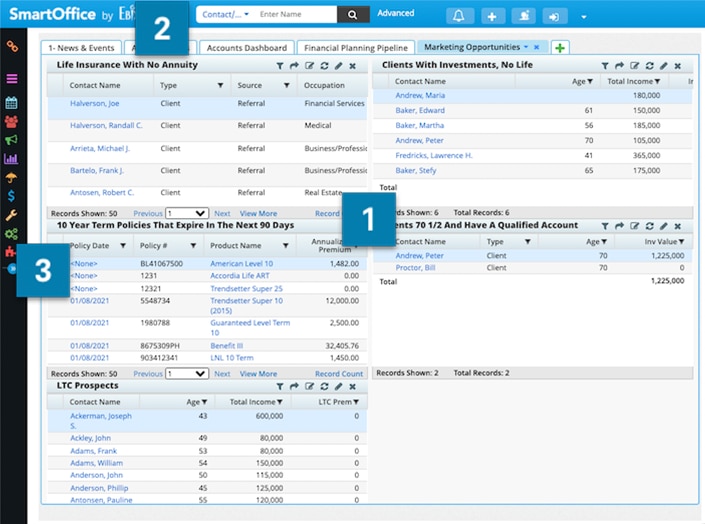705x524 pixels.
Task: Expand the header caret menu beside sign-out
Action: (584, 17)
